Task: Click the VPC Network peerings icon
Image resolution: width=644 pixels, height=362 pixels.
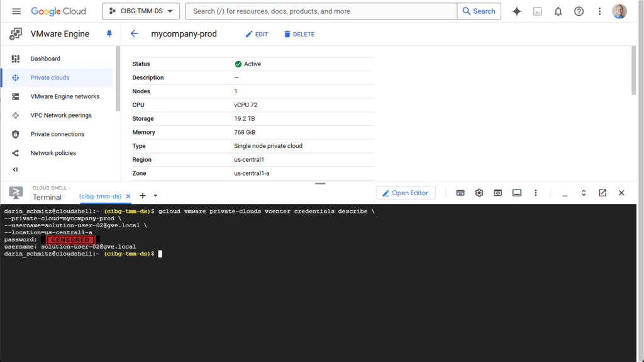Action: pos(16,116)
